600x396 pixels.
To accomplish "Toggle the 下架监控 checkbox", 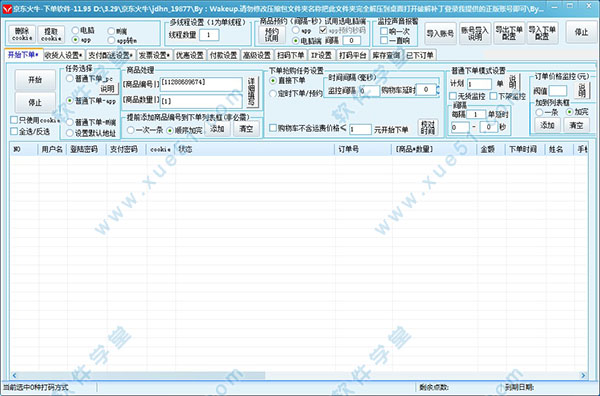I will coord(493,96).
